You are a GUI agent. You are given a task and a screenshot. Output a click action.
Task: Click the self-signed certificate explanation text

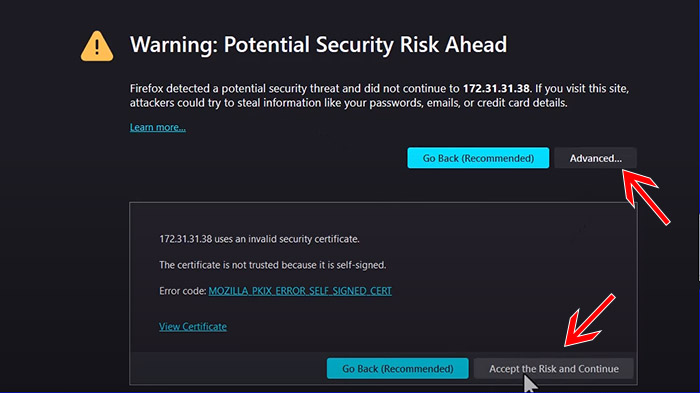point(272,265)
